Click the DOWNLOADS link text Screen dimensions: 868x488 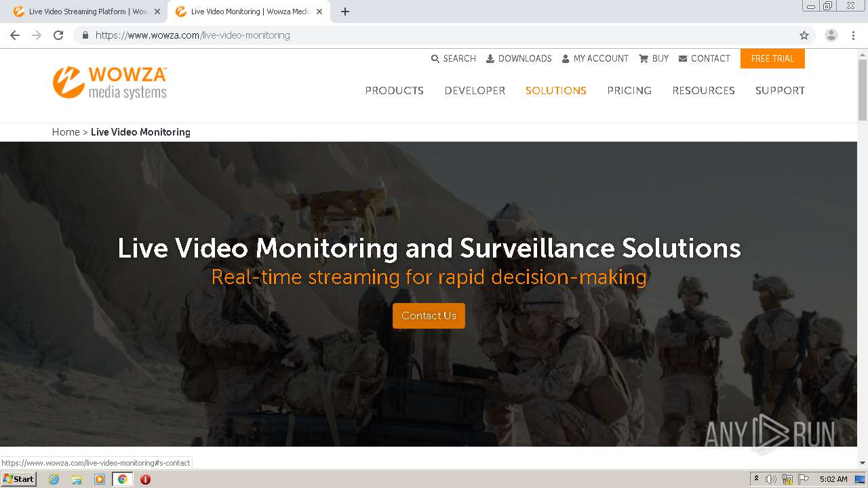(525, 59)
